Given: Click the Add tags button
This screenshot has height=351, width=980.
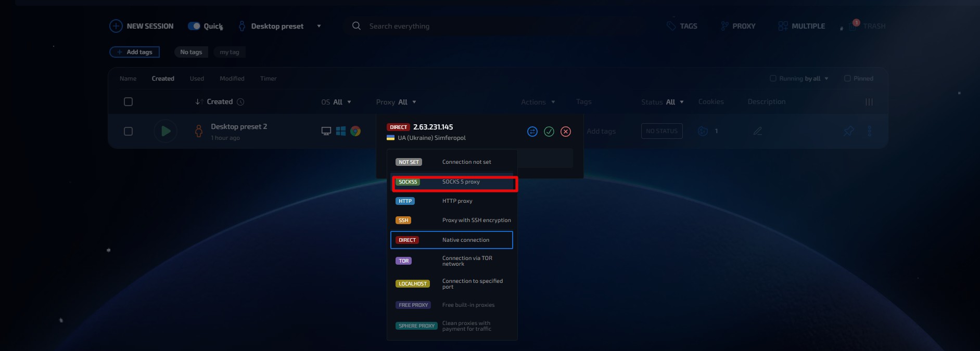Looking at the screenshot, I should (134, 52).
